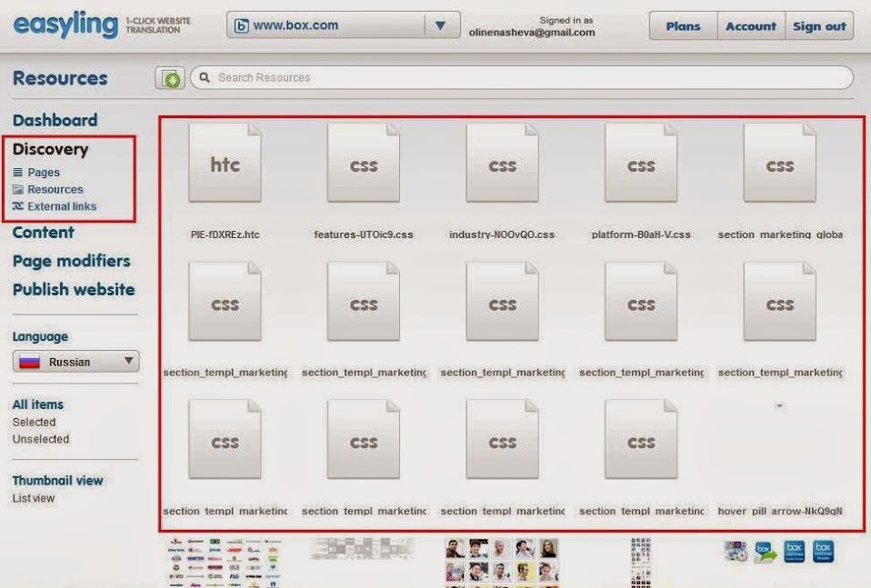Open the Content section
871x588 pixels.
pyautogui.click(x=44, y=232)
